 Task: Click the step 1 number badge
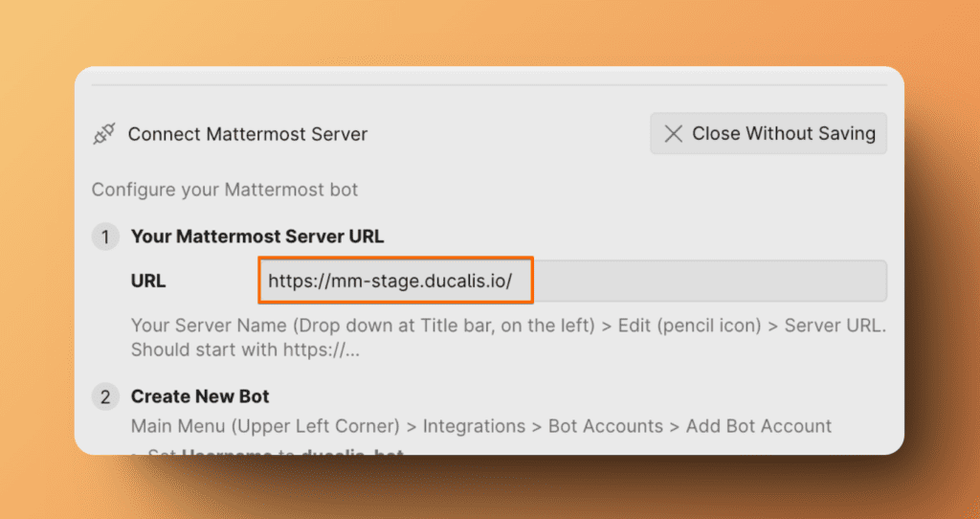(105, 237)
